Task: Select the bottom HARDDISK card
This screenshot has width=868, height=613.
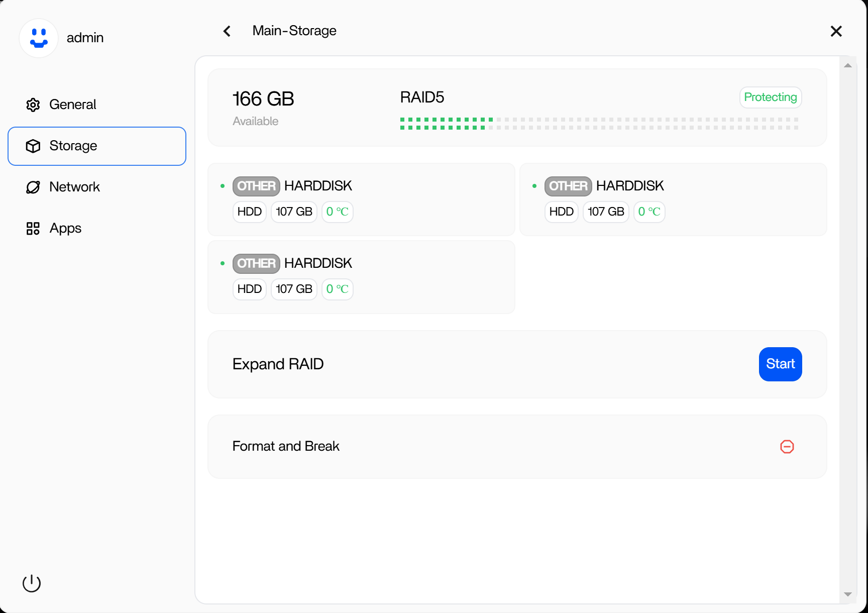Action: (361, 277)
